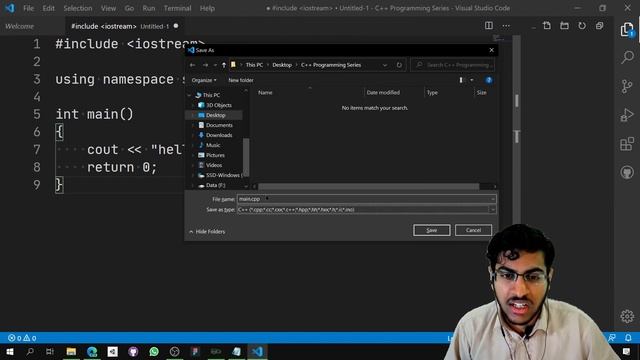Open the view options dropdown arrow
This screenshot has height=360, width=640.
(471, 80)
